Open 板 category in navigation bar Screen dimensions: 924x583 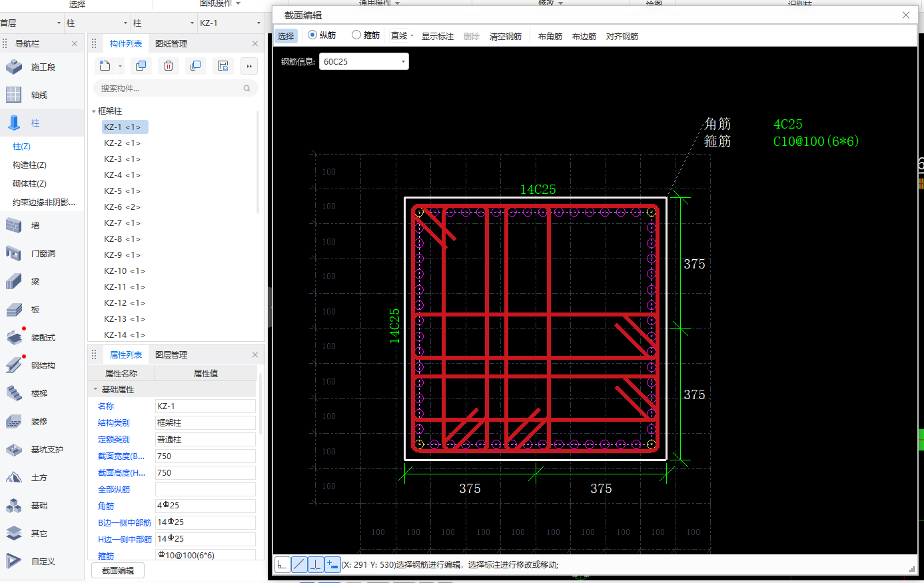point(35,310)
